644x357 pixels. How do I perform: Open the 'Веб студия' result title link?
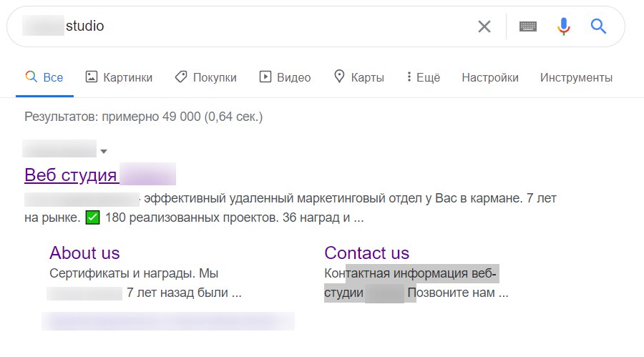pyautogui.click(x=71, y=175)
